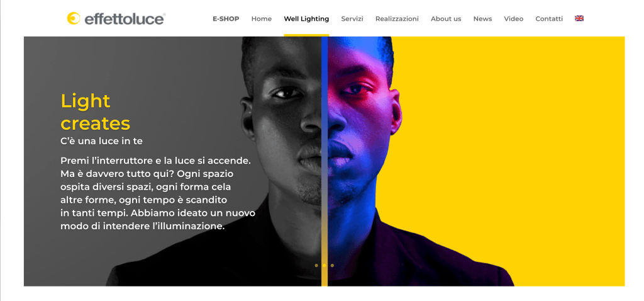Click the yellow circle effettoluce logo icon
This screenshot has height=301, width=644.
pyautogui.click(x=74, y=18)
